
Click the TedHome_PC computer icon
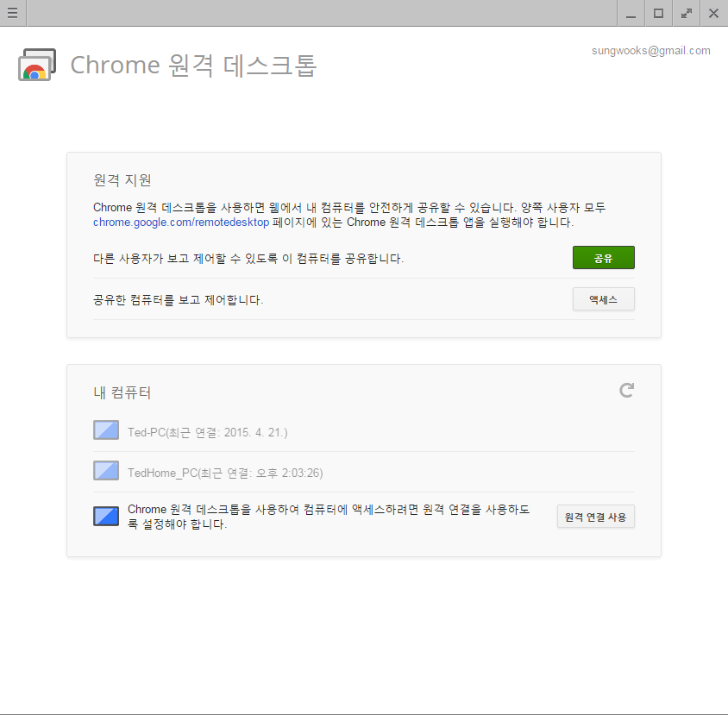(106, 470)
